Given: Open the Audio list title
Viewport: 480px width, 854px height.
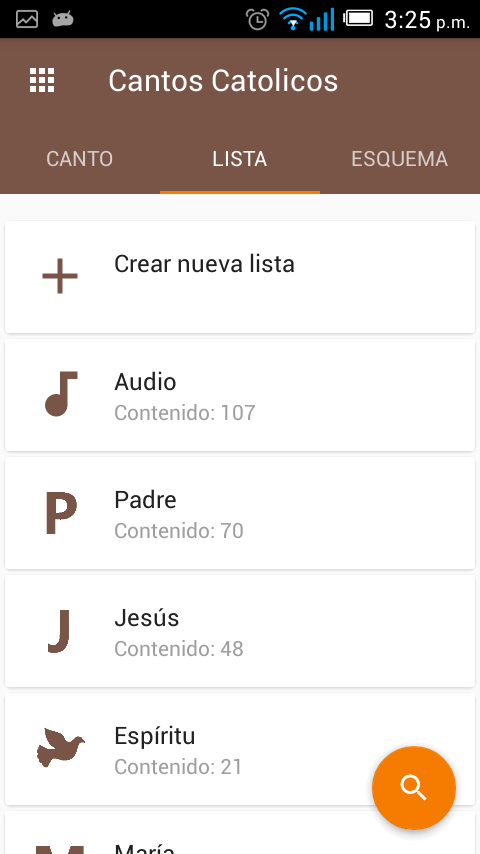Looking at the screenshot, I should coord(145,382).
